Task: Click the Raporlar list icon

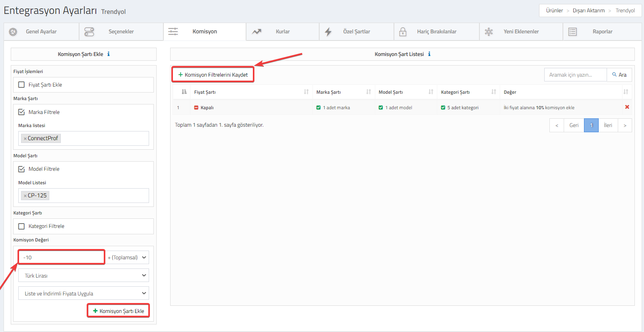Action: [x=572, y=32]
